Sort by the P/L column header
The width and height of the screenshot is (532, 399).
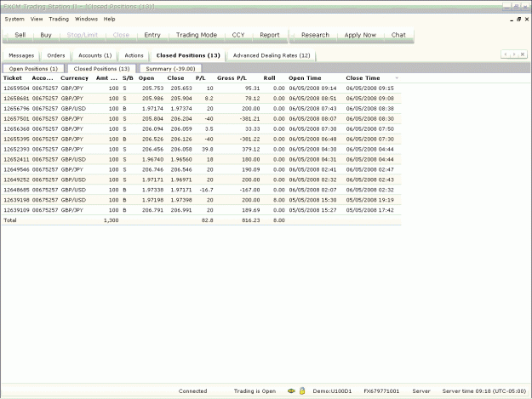point(201,78)
